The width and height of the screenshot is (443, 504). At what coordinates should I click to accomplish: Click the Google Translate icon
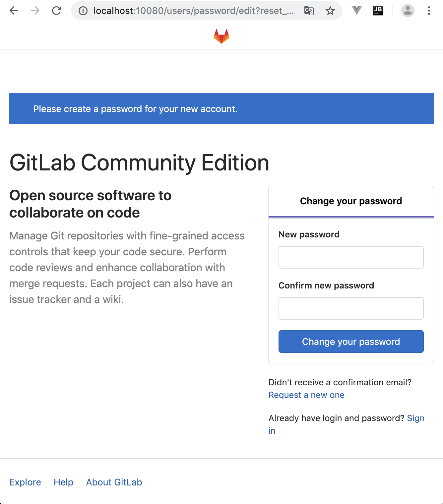pos(309,11)
